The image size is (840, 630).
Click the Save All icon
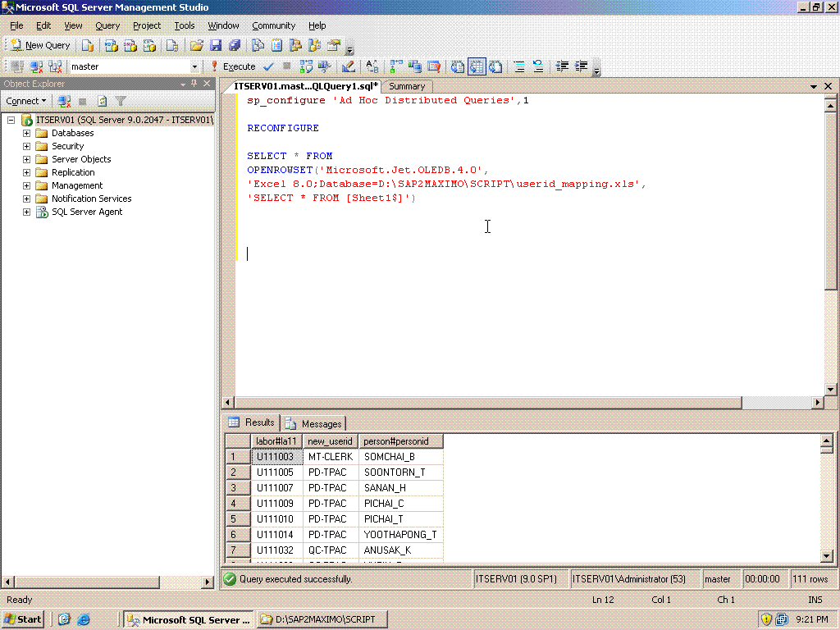(235, 46)
